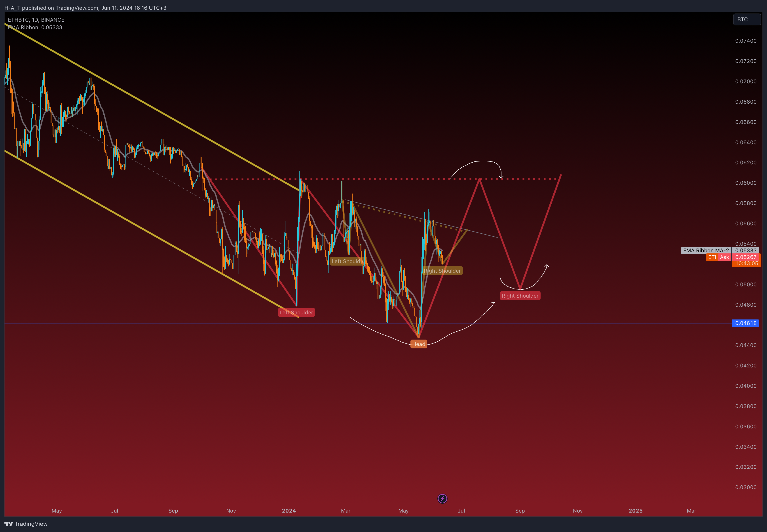Click the bold 2025 time axis label

click(636, 511)
